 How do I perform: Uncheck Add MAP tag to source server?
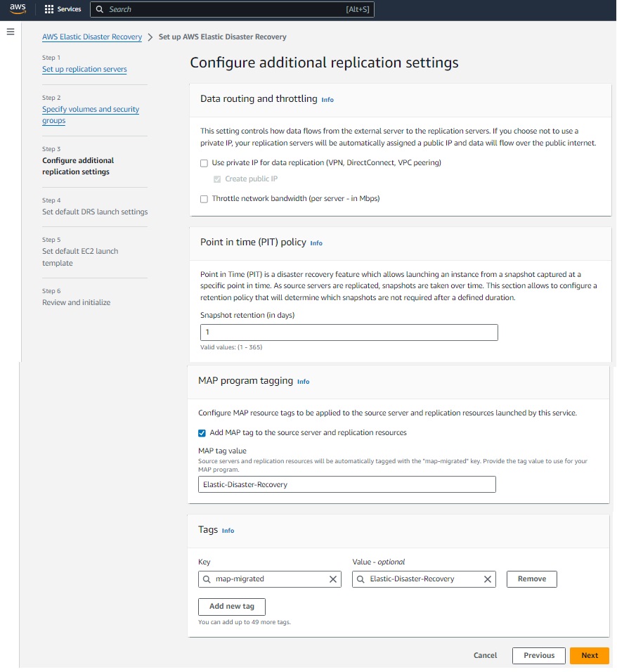pyautogui.click(x=202, y=433)
